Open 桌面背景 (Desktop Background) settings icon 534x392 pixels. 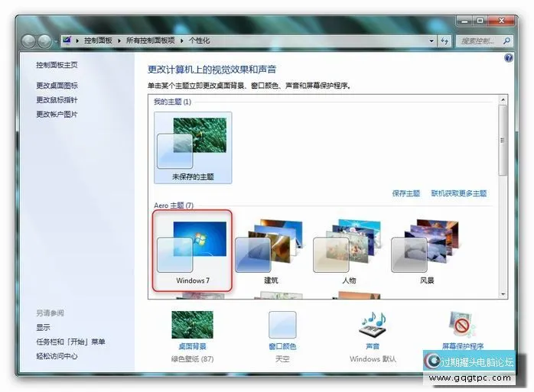tap(192, 325)
